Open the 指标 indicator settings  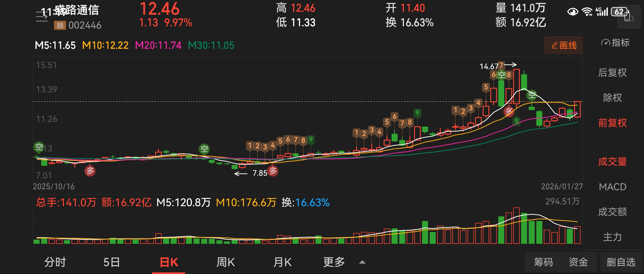pos(615,43)
